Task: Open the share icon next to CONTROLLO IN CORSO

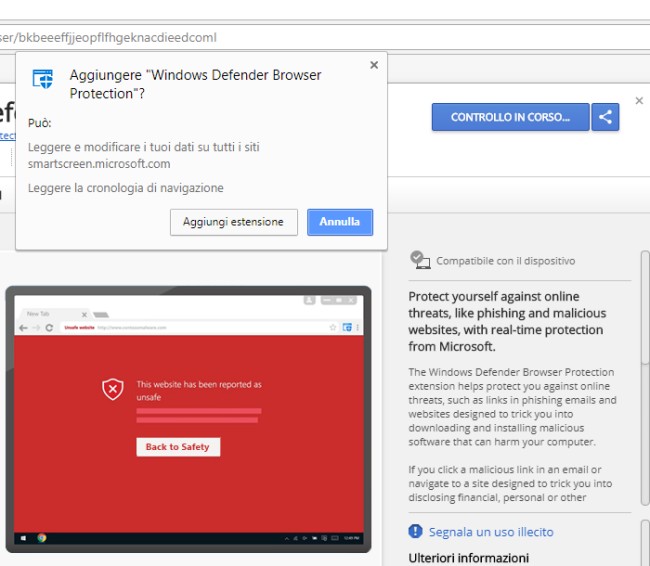Action: [x=605, y=117]
